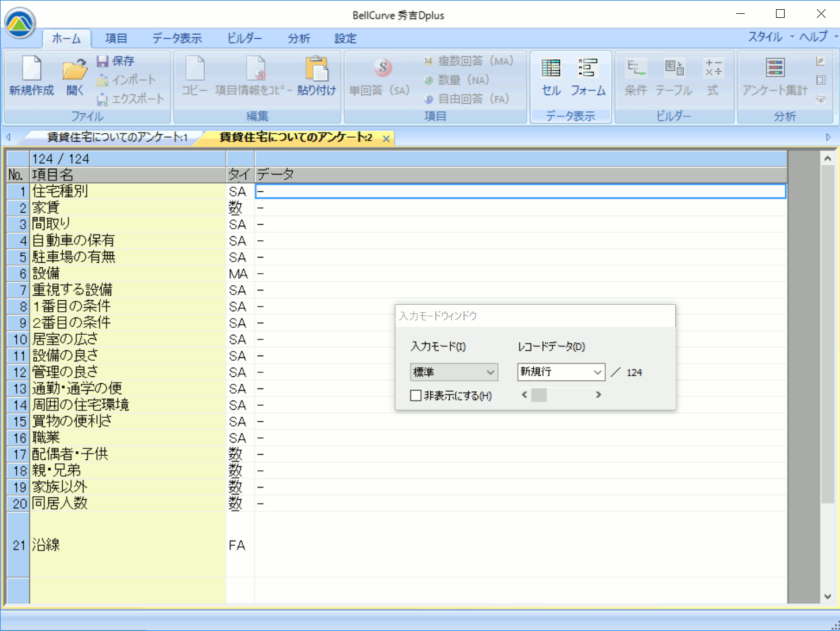Select the 通勤・通学の便 item row
The image size is (840, 631).
[128, 388]
